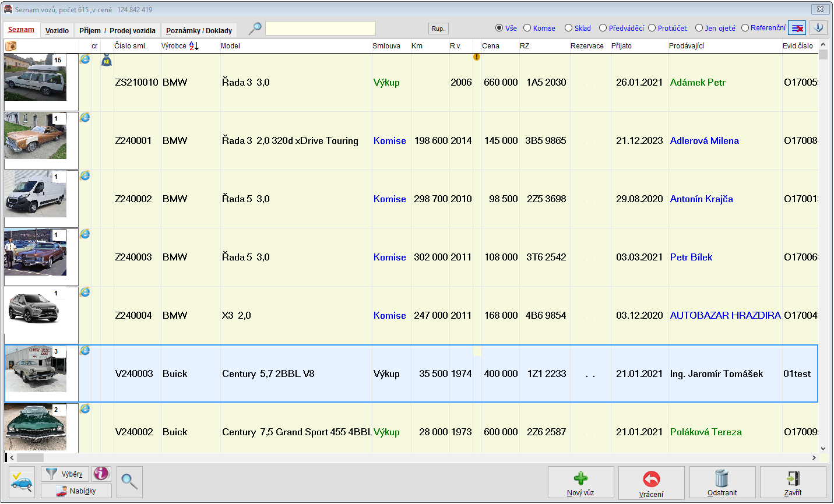Image resolution: width=834 pixels, height=504 pixels.
Task: Open web link icon for Buick Century row
Action: tap(85, 351)
